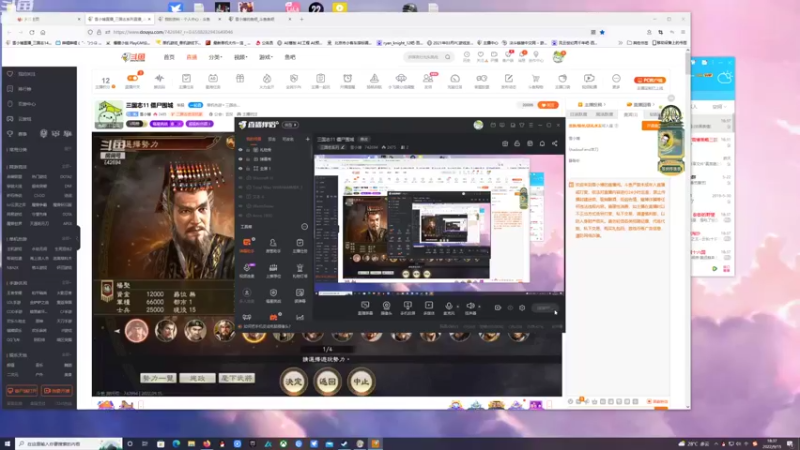Viewport: 800px width, 450px height.
Task: Add a new scene with the plus icon
Action: 307,139
